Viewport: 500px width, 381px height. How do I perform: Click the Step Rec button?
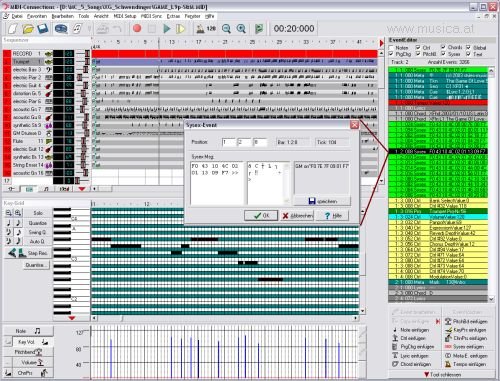click(x=28, y=253)
